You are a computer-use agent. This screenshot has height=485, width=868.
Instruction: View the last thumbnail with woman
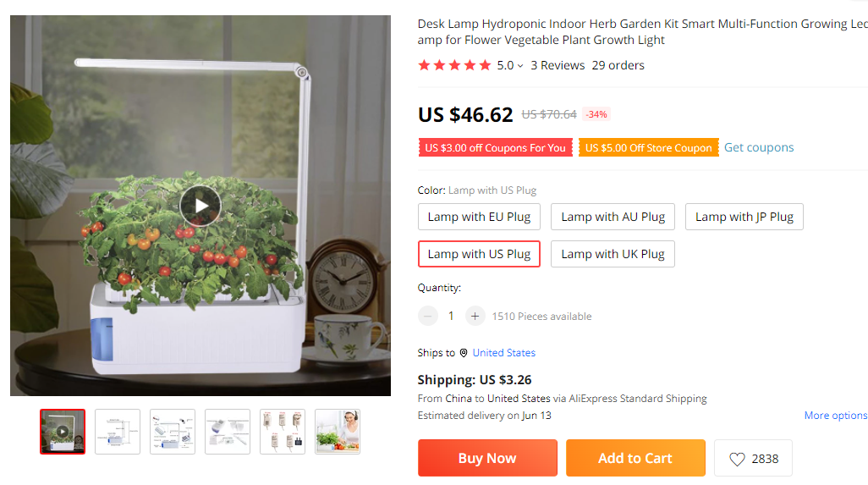tap(338, 432)
